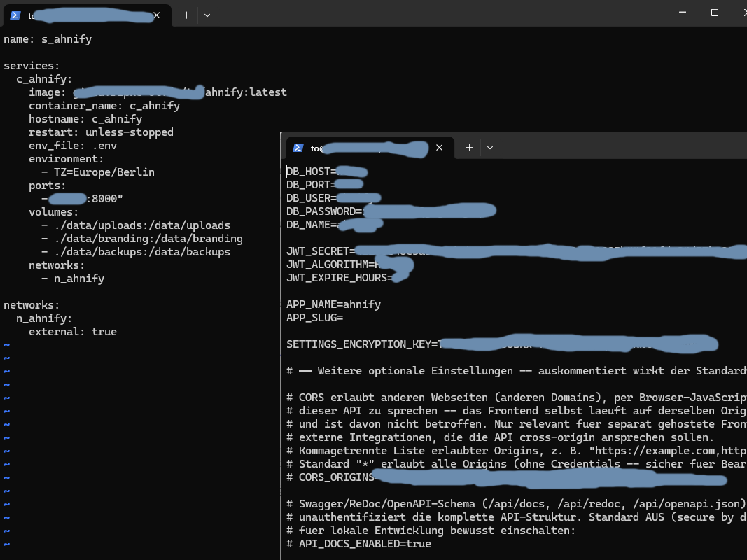Select the redacted tab in the back terminal

coord(88,15)
